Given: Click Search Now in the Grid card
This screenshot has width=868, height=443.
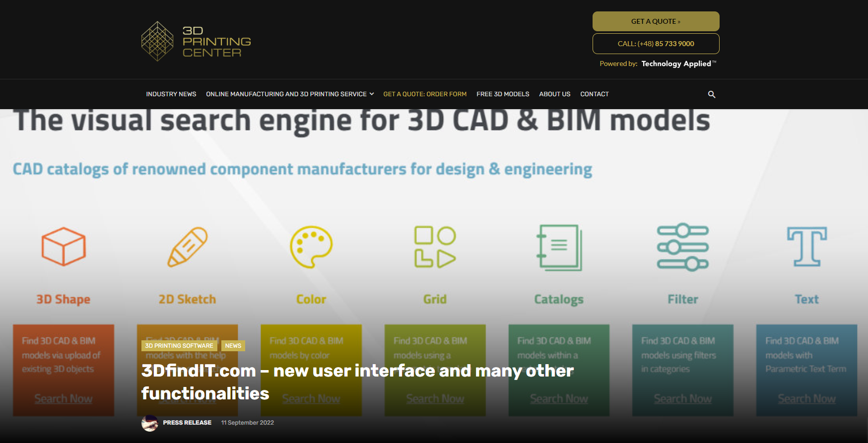Looking at the screenshot, I should (435, 399).
